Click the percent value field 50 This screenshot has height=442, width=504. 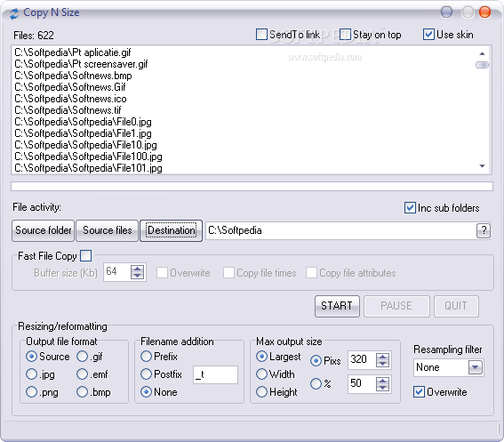point(362,384)
